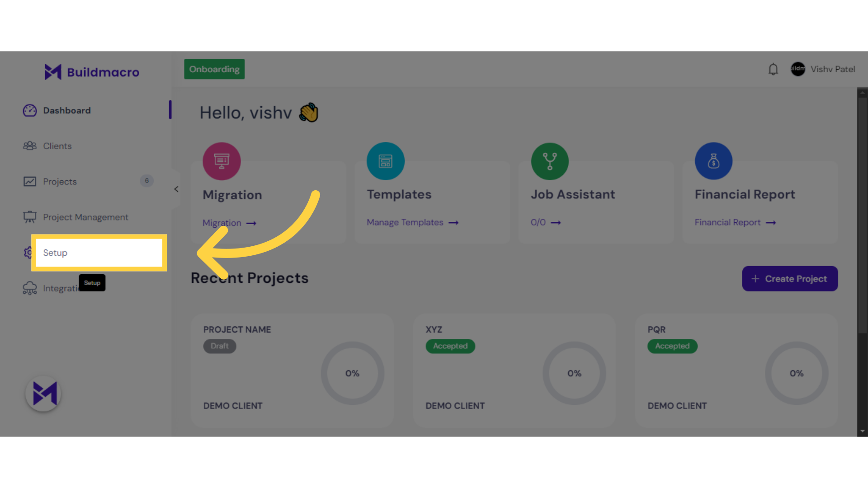Click the Integrations icon in sidebar

(29, 288)
